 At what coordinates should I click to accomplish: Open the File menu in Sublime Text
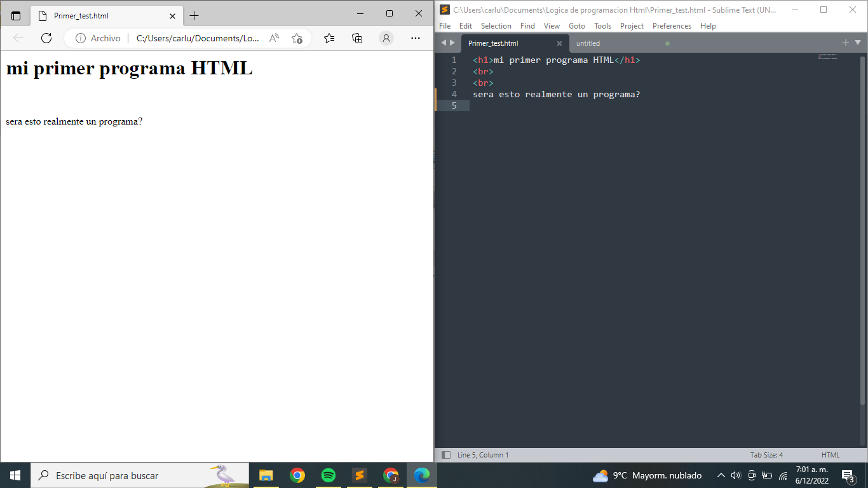(445, 26)
